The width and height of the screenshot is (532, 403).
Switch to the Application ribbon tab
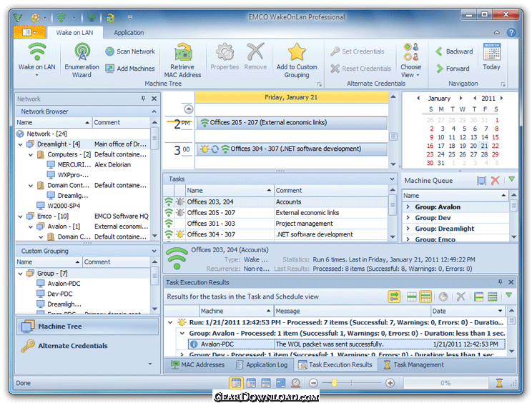coord(129,33)
